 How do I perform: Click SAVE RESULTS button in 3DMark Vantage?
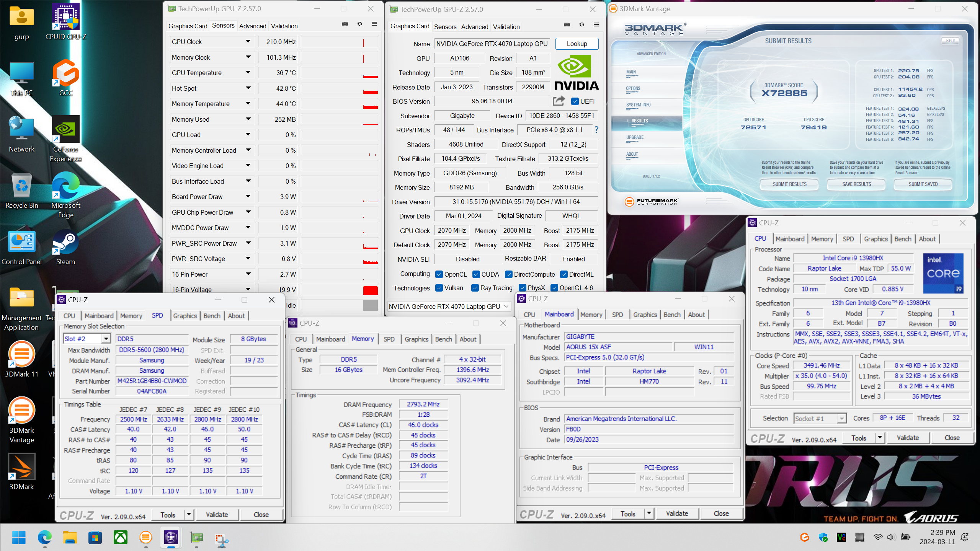coord(856,184)
